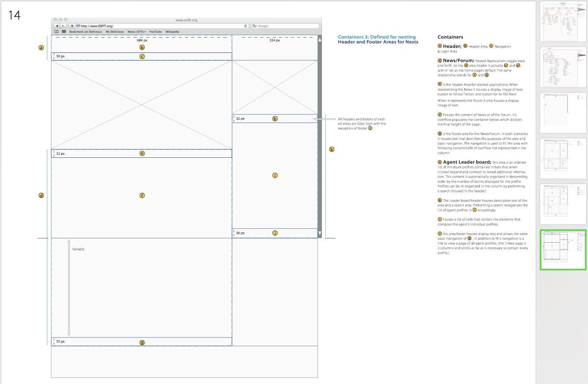Open the second page thumbnail with the flowchart
588x384 pixels.
pos(563,67)
